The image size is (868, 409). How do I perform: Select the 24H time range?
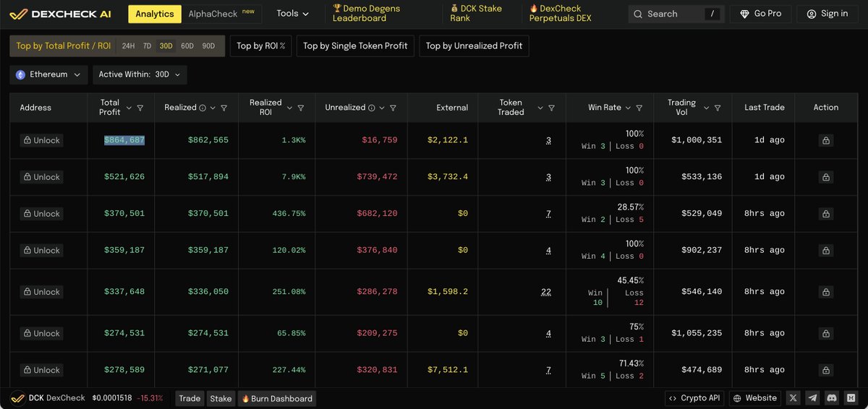pyautogui.click(x=128, y=46)
